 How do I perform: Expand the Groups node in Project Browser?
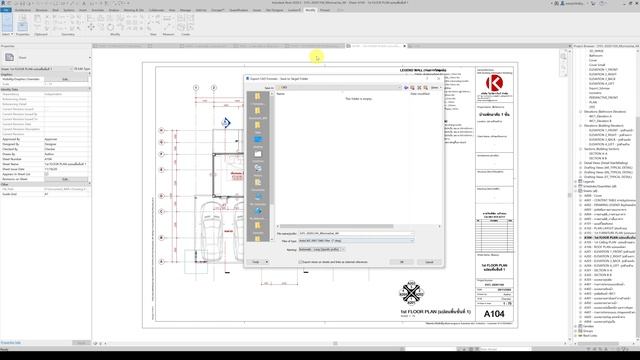(576, 331)
